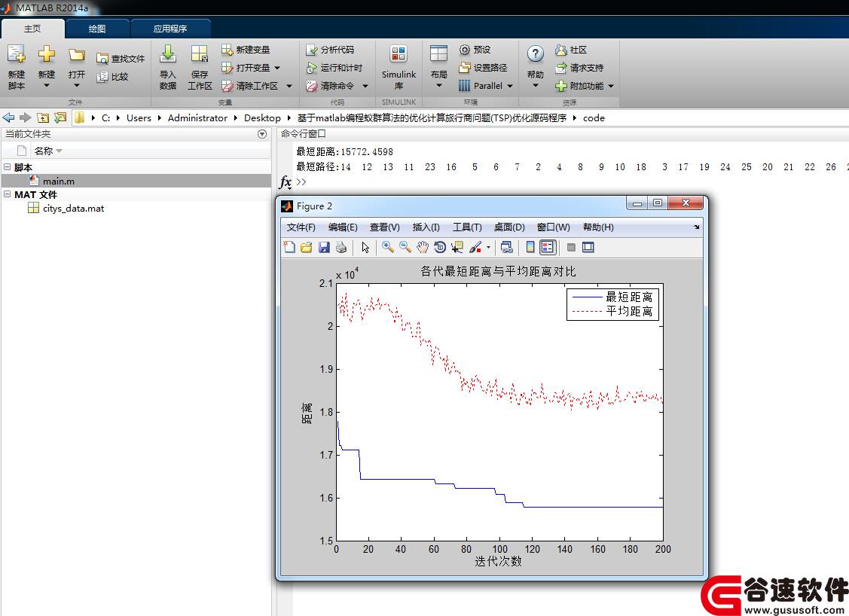Click Community (社区) in the ribbon
849x616 pixels.
pos(571,50)
